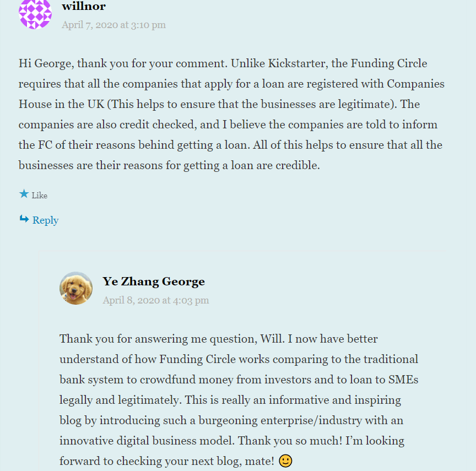Click the Reply arrow icon
476x471 pixels.
click(24, 219)
